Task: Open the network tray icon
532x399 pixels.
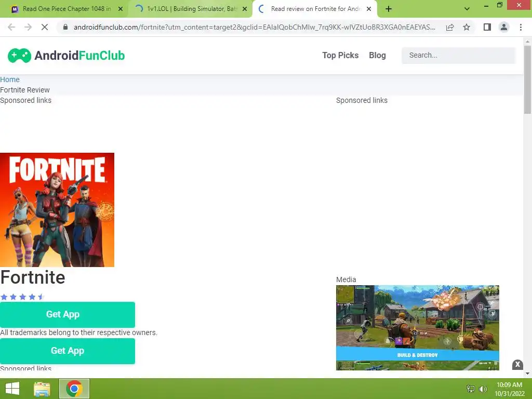Action: pos(471,389)
